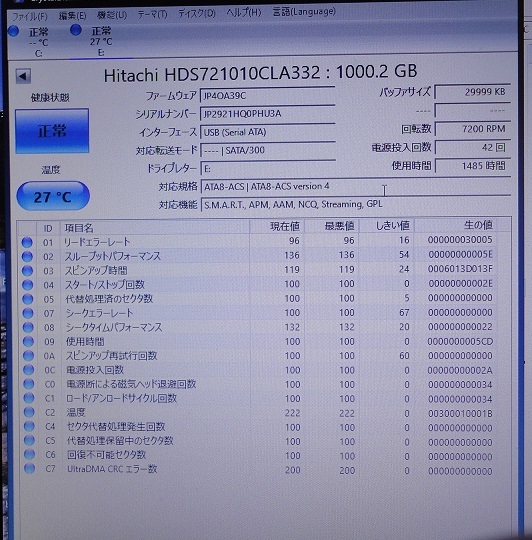Click the 最悪値 column header
The width and height of the screenshot is (532, 540).
(332, 226)
